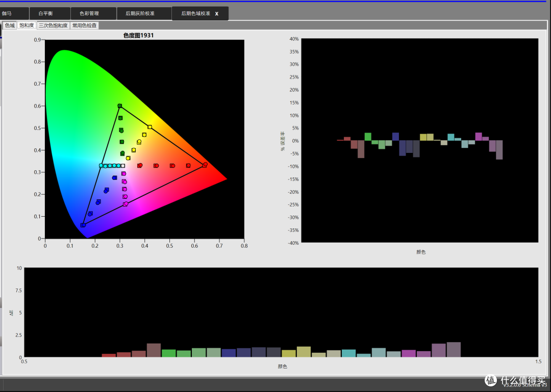Click the white point marker in the chromaticity diagram
Viewport: 551px width, 392px height.
coord(122,166)
